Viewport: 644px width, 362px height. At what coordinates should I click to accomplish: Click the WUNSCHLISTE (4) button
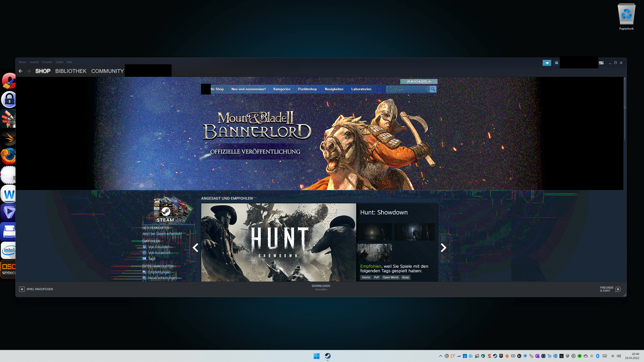419,81
